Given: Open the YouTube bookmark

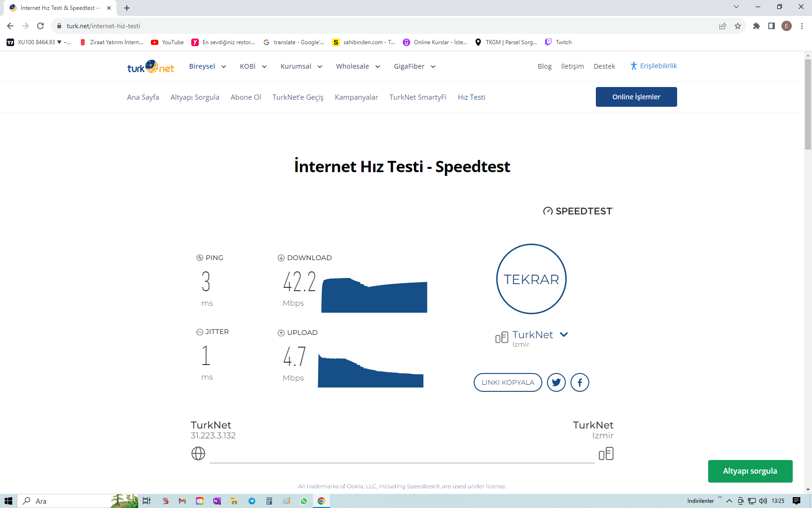Looking at the screenshot, I should tap(167, 42).
